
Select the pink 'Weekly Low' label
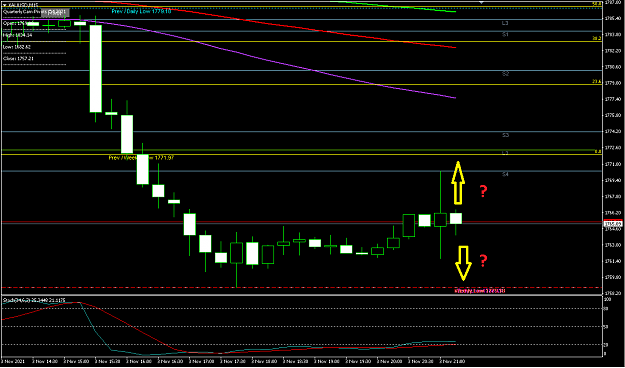(480, 291)
